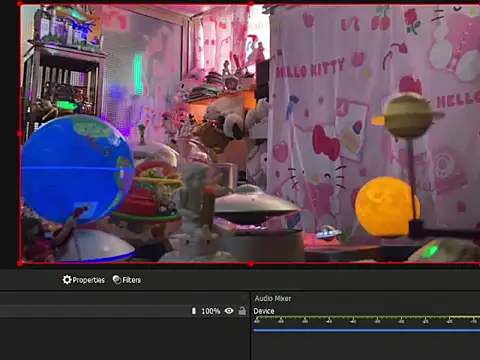Image resolution: width=480 pixels, height=360 pixels.
Task: Click the lock icon on the source row
Action: [242, 311]
